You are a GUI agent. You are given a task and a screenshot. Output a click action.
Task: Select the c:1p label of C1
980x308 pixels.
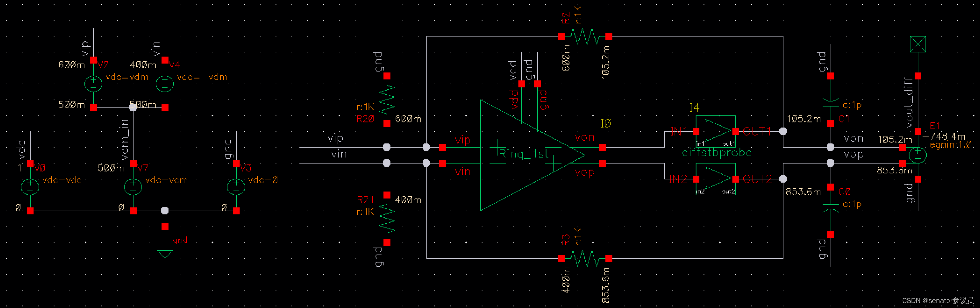pos(852,105)
